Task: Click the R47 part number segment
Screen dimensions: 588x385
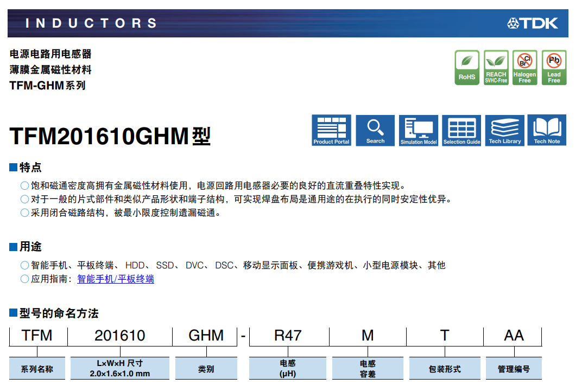Action: 288,336
